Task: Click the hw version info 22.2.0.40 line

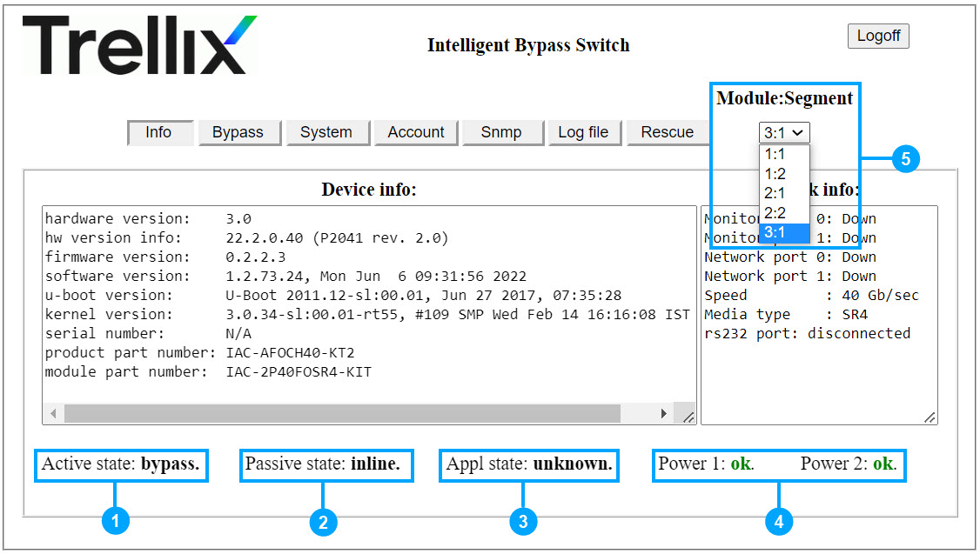Action: click(x=247, y=238)
